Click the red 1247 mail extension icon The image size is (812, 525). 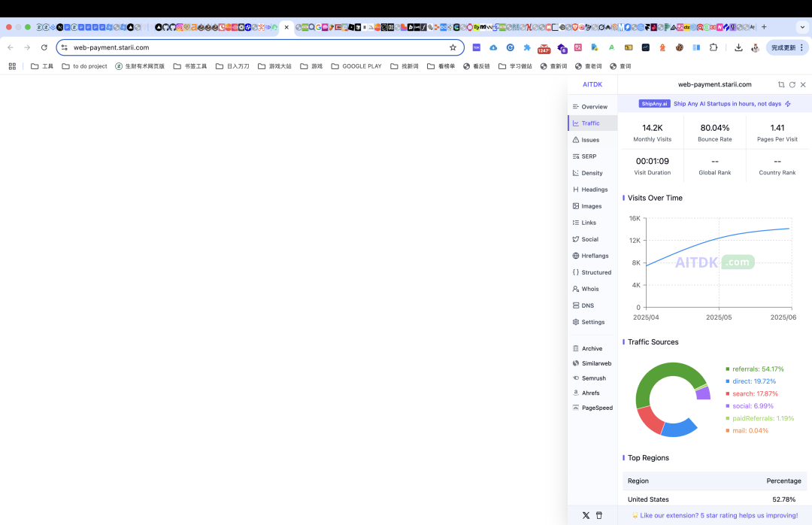[x=544, y=49]
